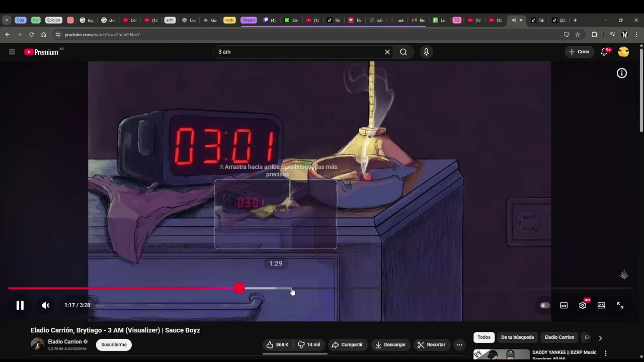Switch to the Twitch (4) tab
The height and width of the screenshot is (362, 644).
point(270,20)
